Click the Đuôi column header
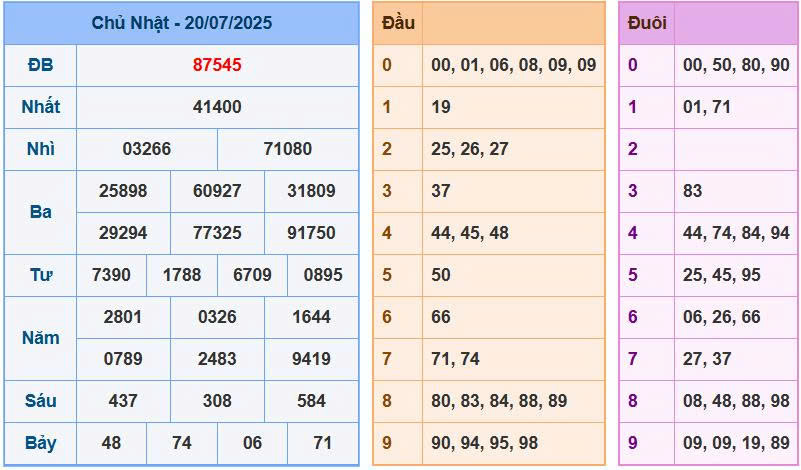 click(x=647, y=23)
